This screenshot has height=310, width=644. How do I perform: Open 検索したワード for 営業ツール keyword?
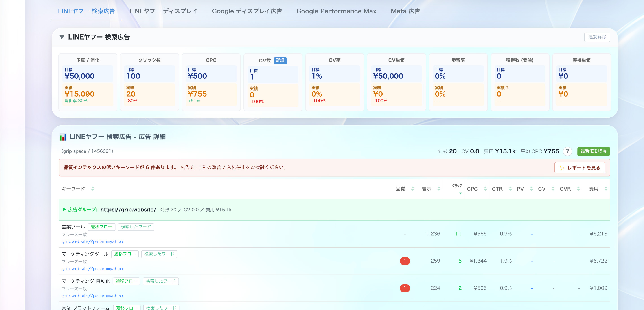(136, 227)
